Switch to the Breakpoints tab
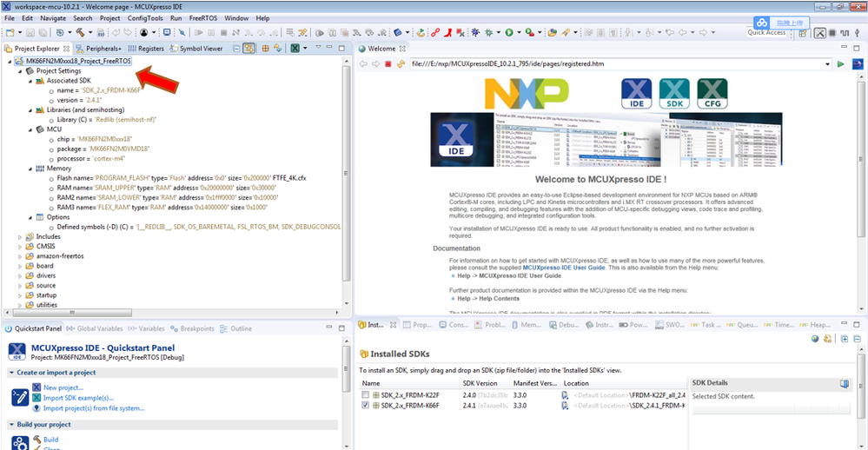The width and height of the screenshot is (868, 450). [x=192, y=328]
